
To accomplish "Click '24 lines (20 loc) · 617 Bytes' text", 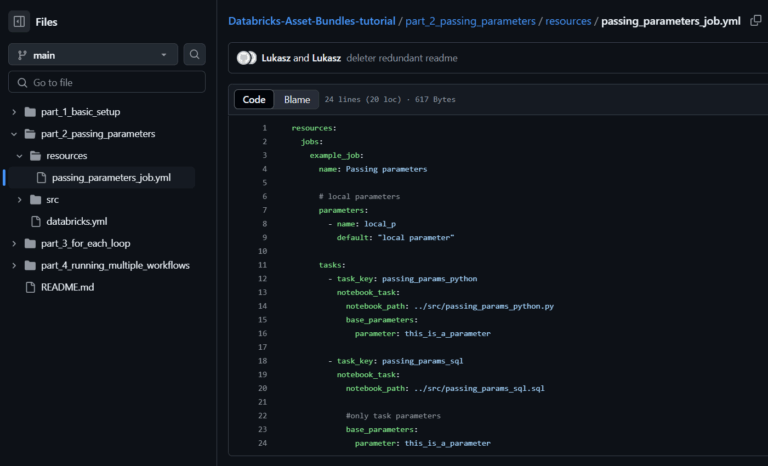I will tap(390, 99).
